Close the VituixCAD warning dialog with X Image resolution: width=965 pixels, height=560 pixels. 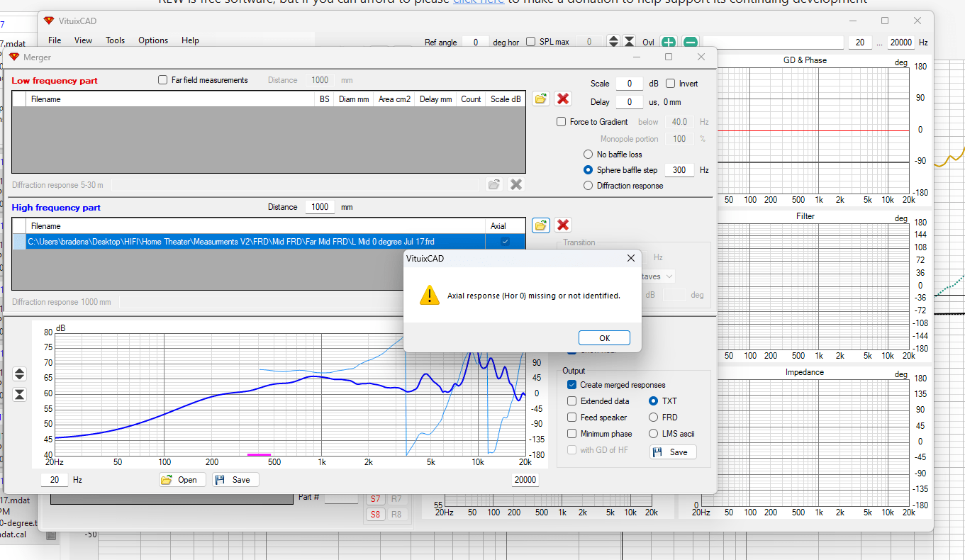pyautogui.click(x=630, y=259)
